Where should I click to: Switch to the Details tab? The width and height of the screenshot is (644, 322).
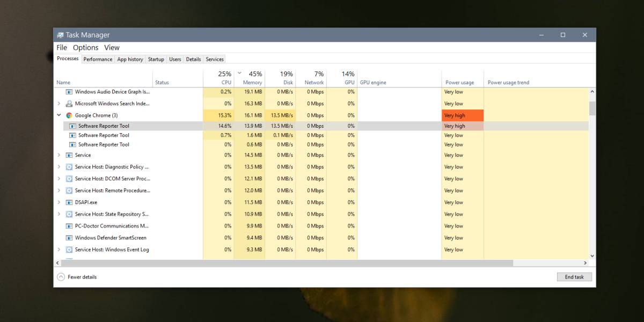click(x=193, y=59)
